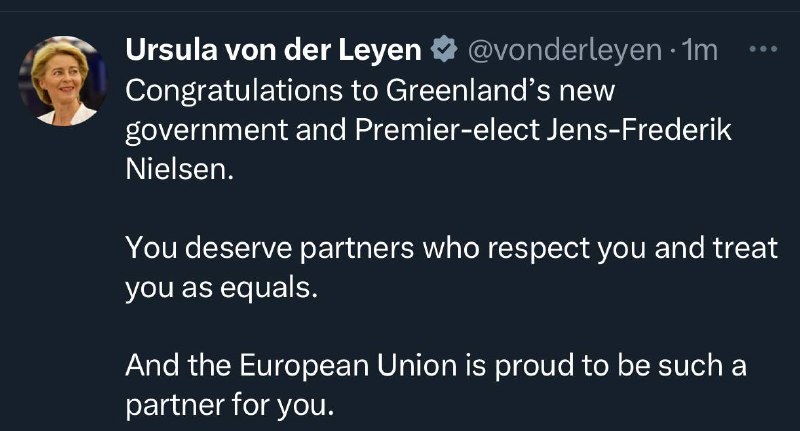800x431 pixels.
Task: Open the three-dot more options menu
Action: click(x=763, y=49)
